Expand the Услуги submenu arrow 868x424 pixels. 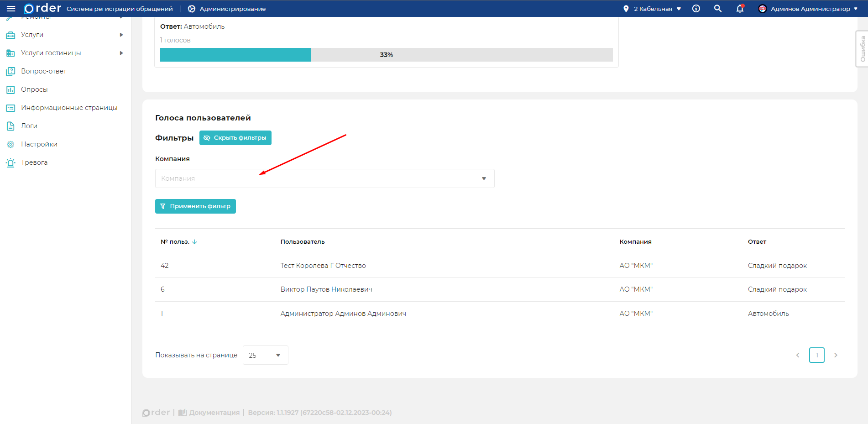coord(121,35)
